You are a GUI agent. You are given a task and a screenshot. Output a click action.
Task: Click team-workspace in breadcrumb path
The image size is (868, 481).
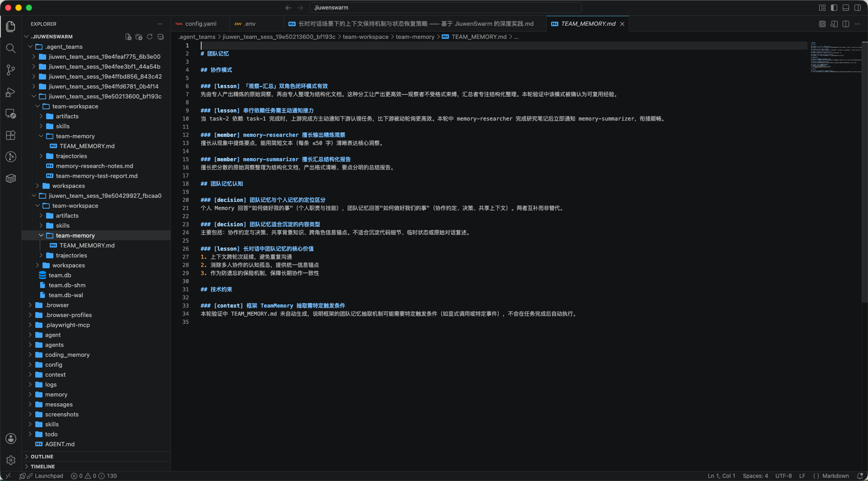pos(365,37)
